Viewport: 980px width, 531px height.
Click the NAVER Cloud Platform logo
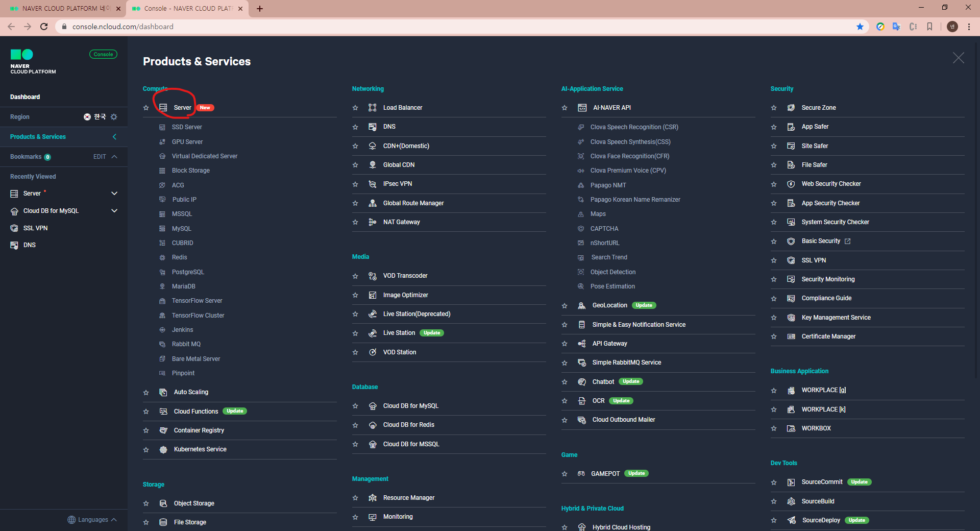[33, 62]
